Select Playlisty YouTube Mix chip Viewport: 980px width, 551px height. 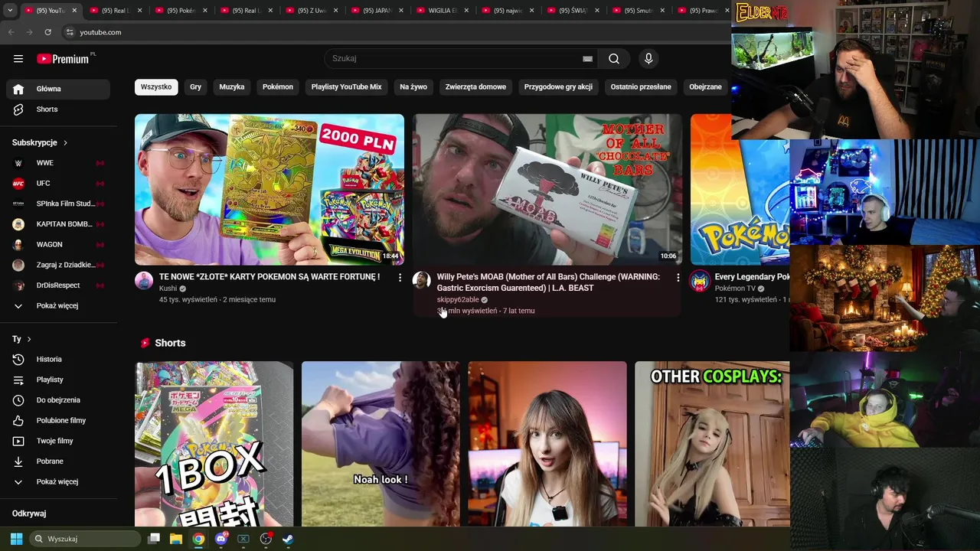[x=346, y=87]
